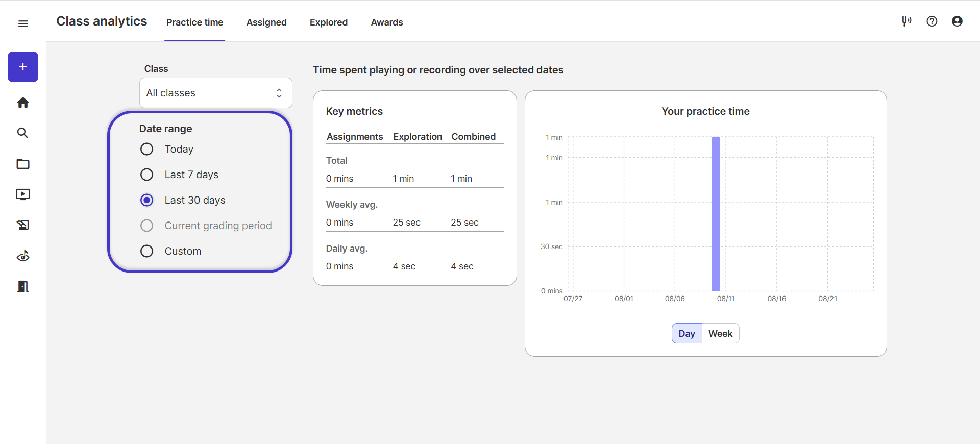Open the folder icon in the sidebar
This screenshot has height=444, width=980.
[23, 164]
